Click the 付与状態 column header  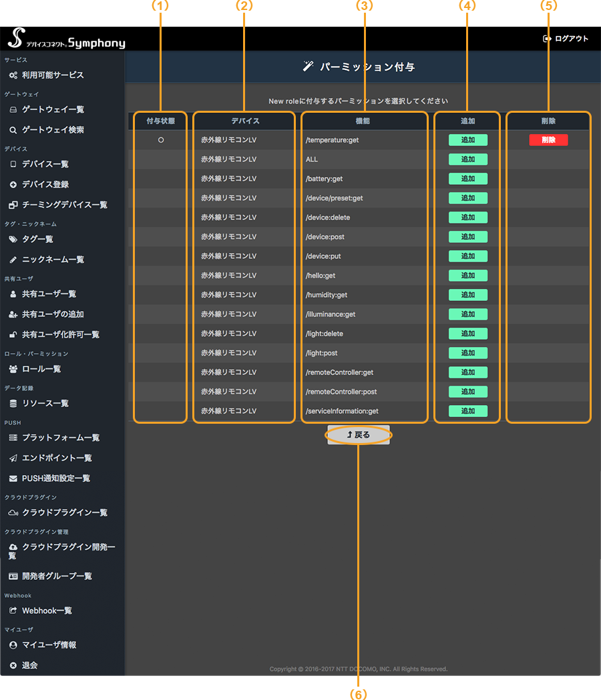[160, 121]
